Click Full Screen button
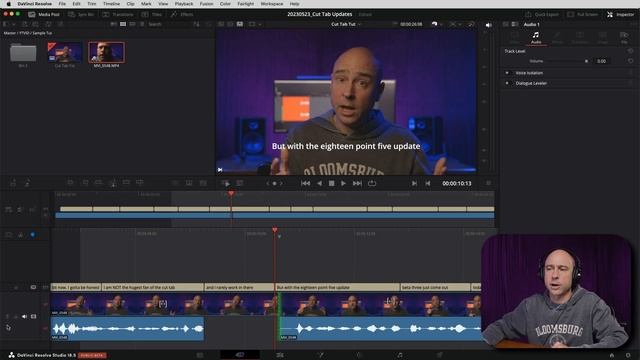640x360 pixels. click(x=582, y=14)
